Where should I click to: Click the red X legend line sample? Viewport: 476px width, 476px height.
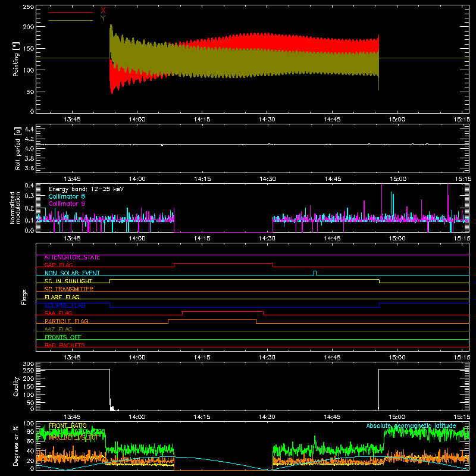(70, 12)
